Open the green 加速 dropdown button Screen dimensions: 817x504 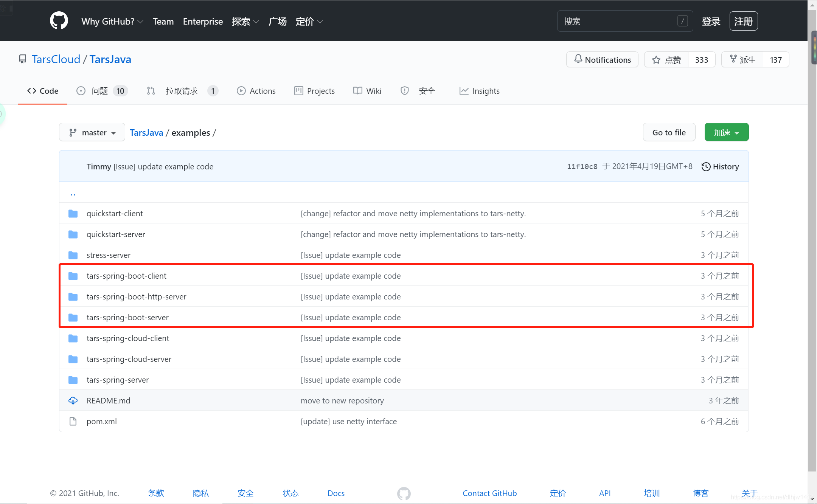(x=726, y=132)
